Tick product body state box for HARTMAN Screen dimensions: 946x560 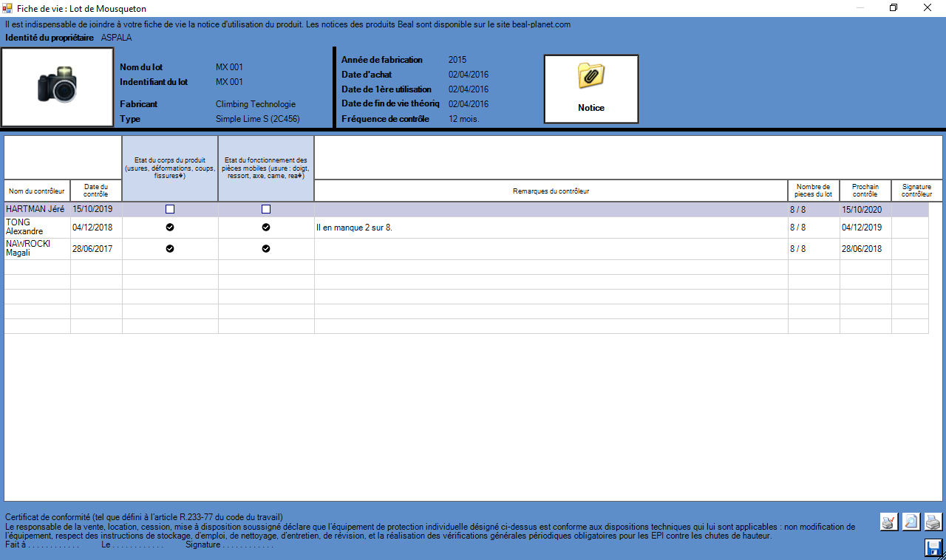(170, 209)
